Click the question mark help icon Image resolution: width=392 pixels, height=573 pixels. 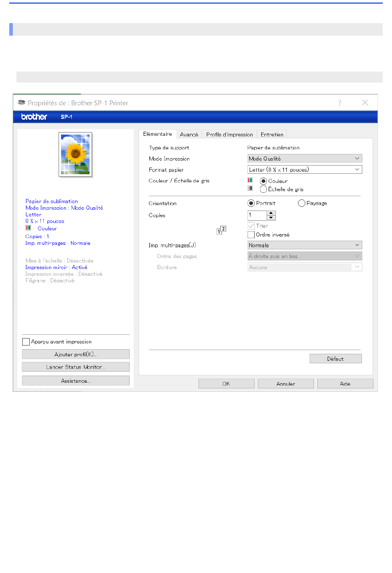[340, 103]
